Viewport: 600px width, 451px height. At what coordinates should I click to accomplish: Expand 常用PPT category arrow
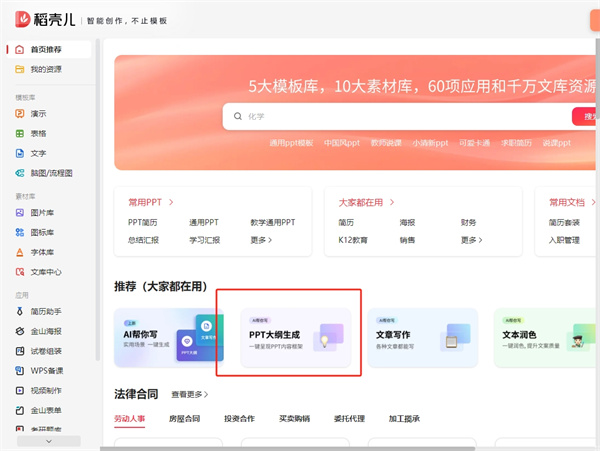click(x=171, y=202)
